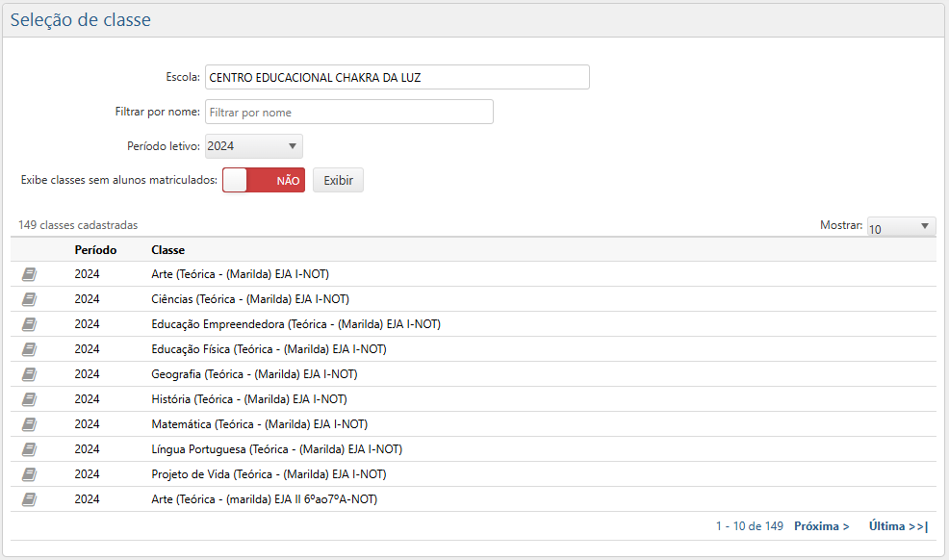Jump to last page via Última
Image resolution: width=949 pixels, height=560 pixels.
click(898, 526)
